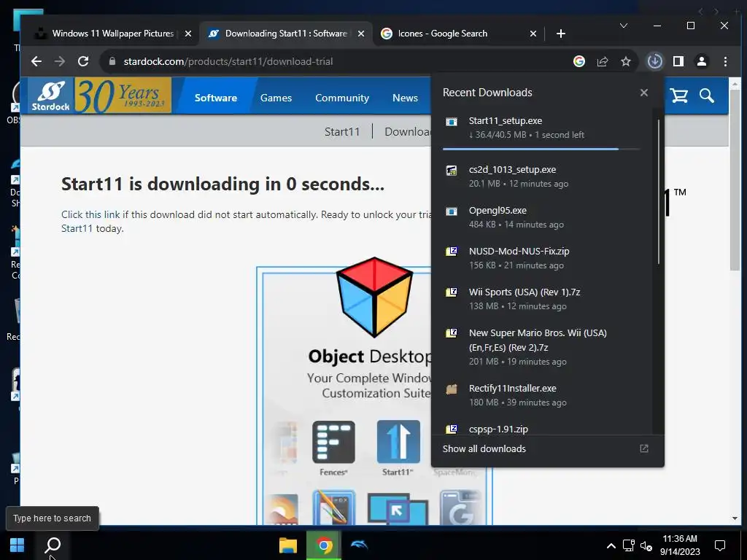Switch to Icones - Google Search tab
The height and width of the screenshot is (560, 747).
[x=443, y=34]
